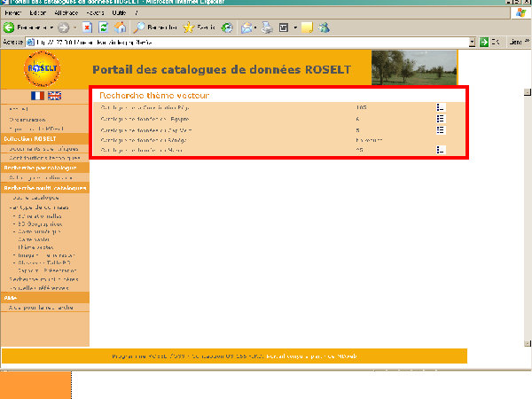Open Recherche multicritères sidebar link
The width and height of the screenshot is (532, 399).
44,279
